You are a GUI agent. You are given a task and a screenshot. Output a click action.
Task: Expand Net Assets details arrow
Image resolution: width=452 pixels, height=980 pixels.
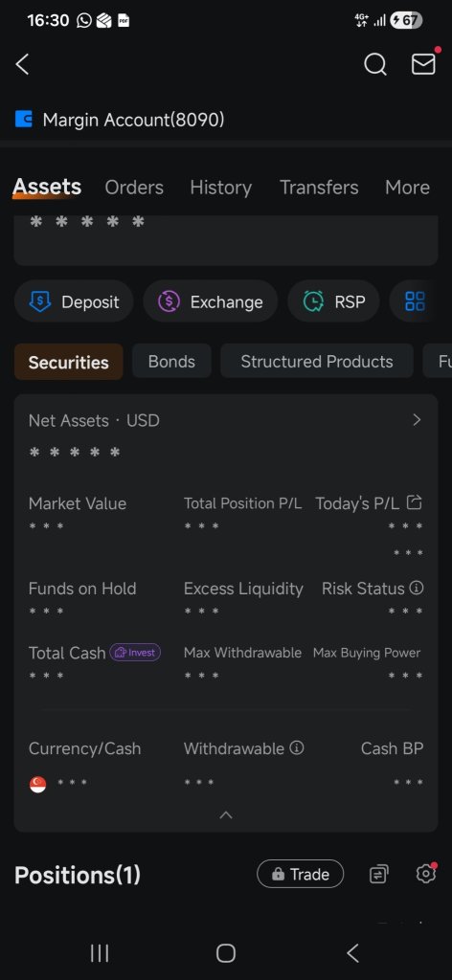point(417,420)
